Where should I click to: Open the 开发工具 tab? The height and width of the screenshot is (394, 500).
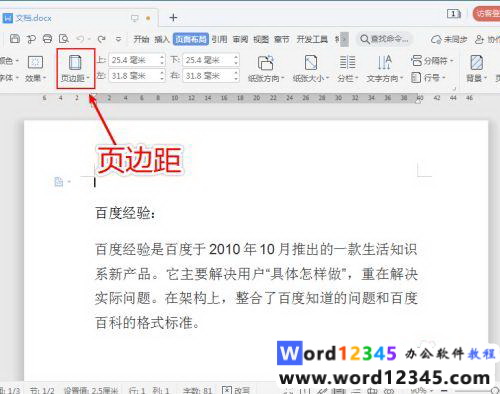pos(312,39)
